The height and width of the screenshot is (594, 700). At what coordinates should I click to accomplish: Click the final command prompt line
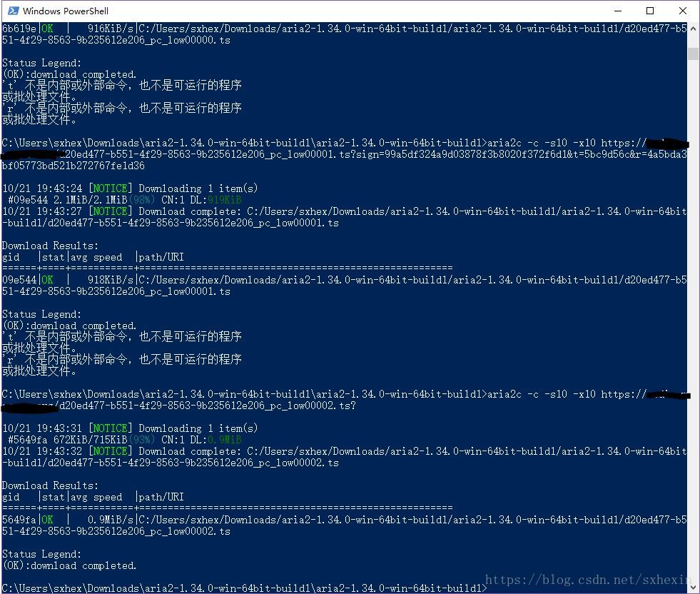pyautogui.click(x=245, y=588)
